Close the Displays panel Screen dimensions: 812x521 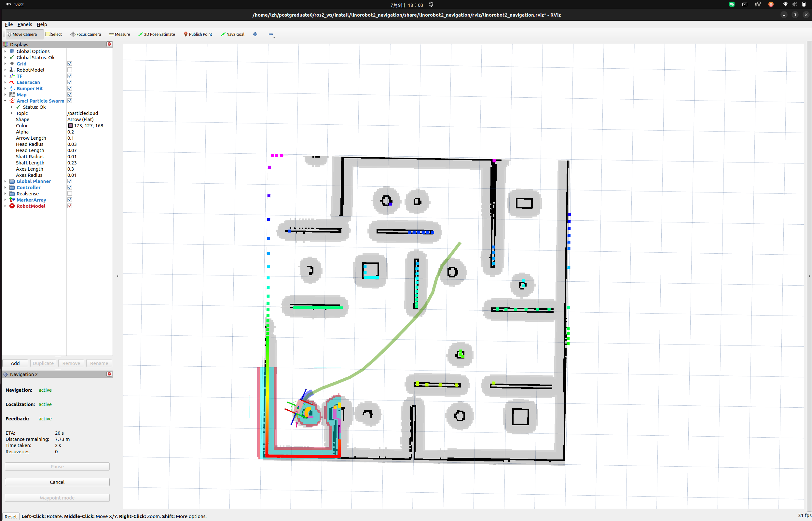pyautogui.click(x=109, y=44)
